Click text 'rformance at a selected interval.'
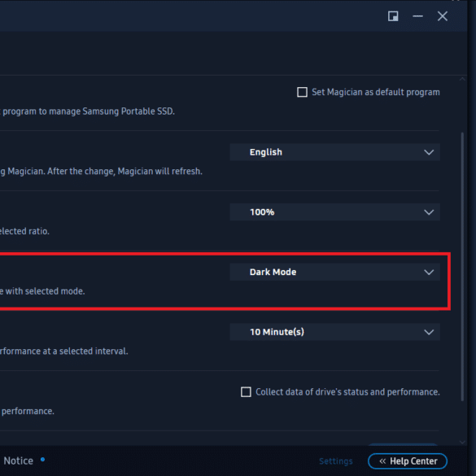The width and height of the screenshot is (476, 476). coord(64,352)
